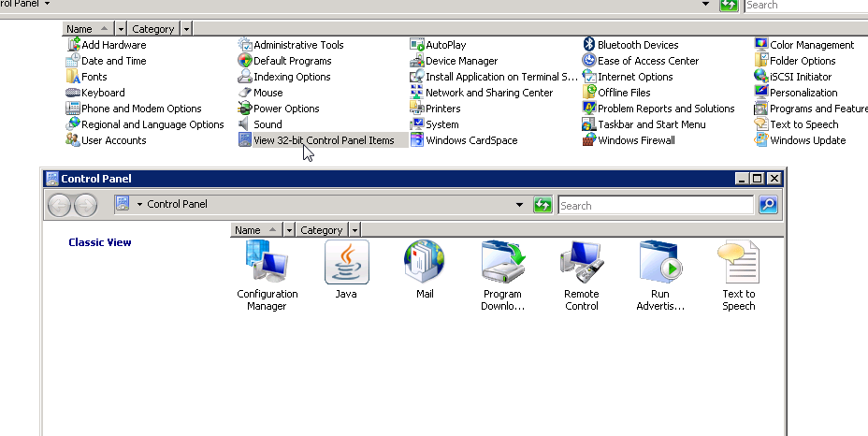Open Sound settings item
868x436 pixels.
(x=260, y=124)
